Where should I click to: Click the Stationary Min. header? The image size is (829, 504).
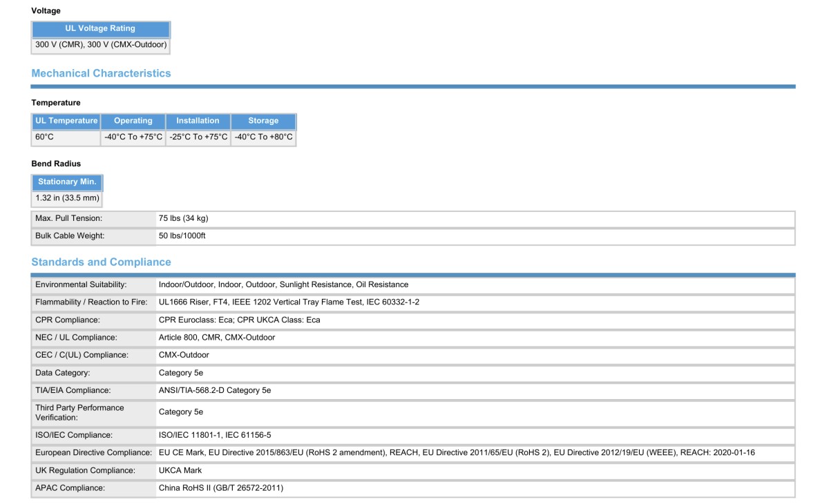pyautogui.click(x=67, y=182)
